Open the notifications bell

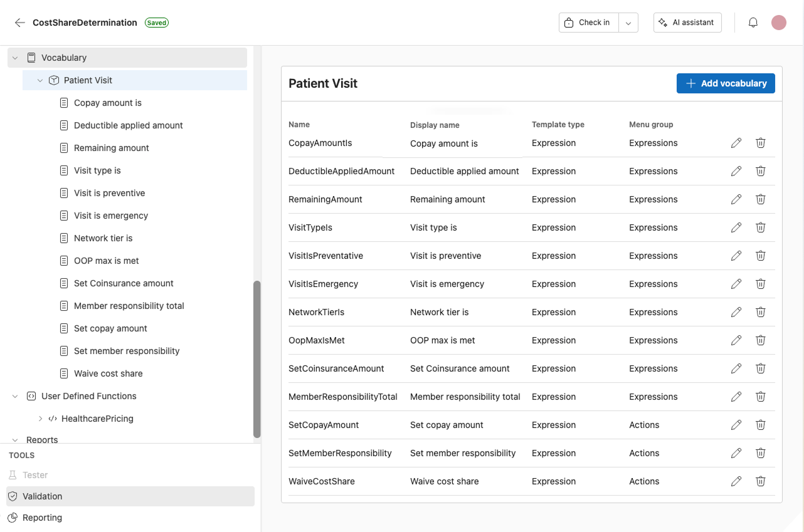[753, 23]
